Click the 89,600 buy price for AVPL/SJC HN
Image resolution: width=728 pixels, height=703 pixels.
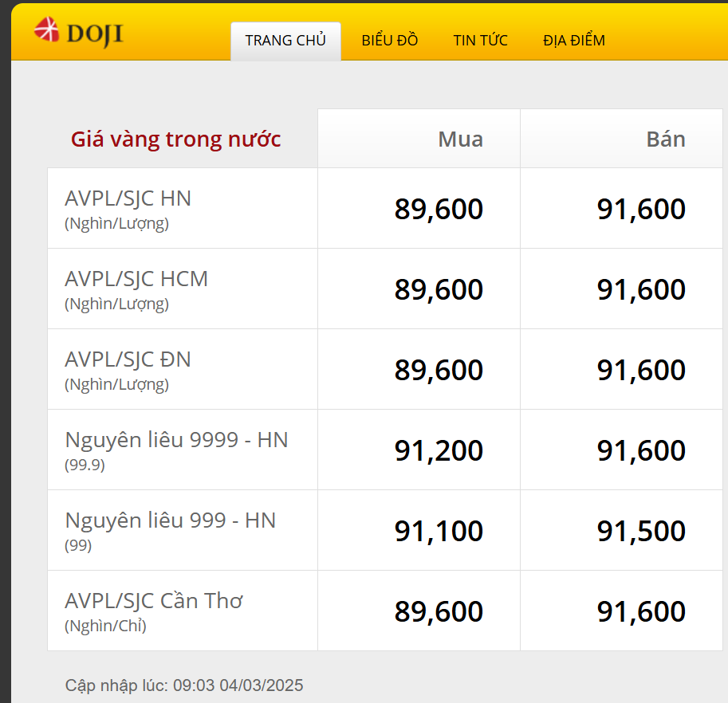click(439, 209)
